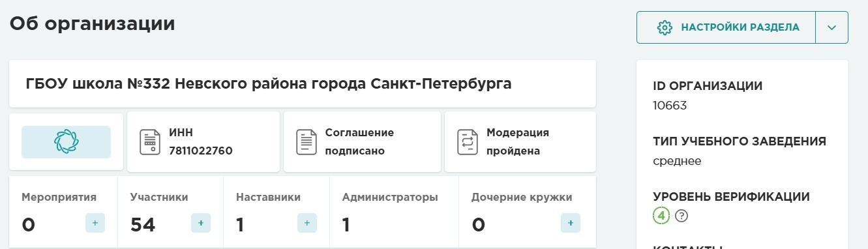Click the ИНН number 7811022760
The image size is (868, 249).
coord(201,151)
